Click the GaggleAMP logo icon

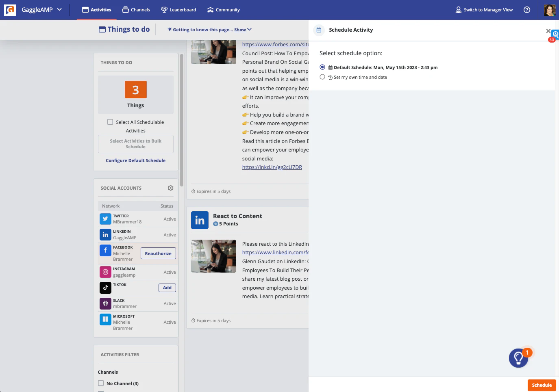10,9
